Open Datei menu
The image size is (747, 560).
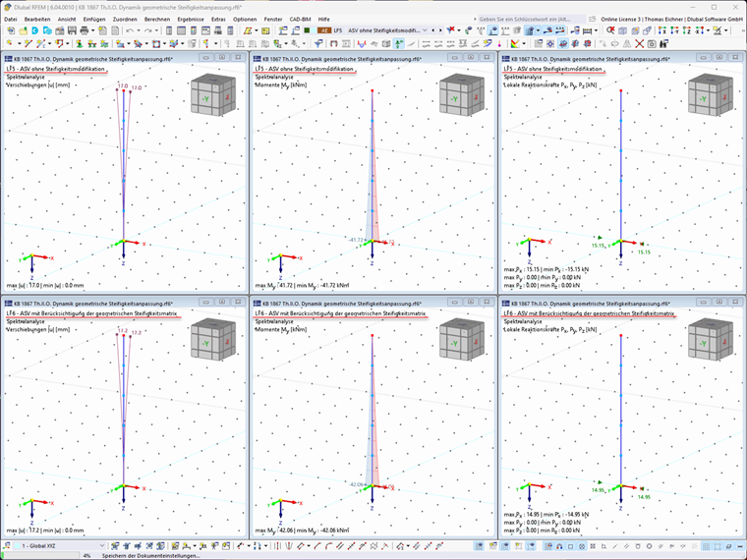[x=11, y=19]
